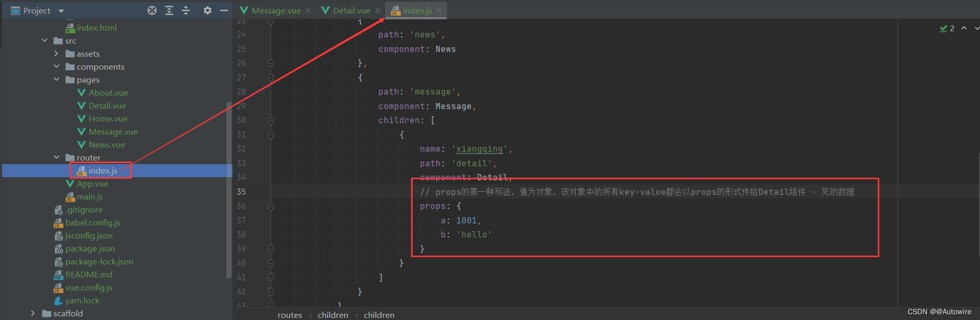Open Home.vue file
Image resolution: width=980 pixels, height=320 pixels.
click(108, 119)
